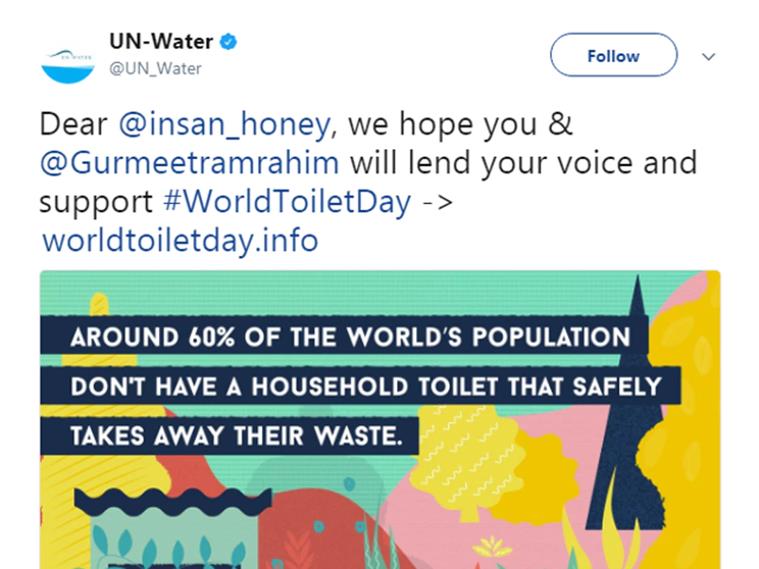Screen dimensions: 759x569
Task: Click the 'Don't have a household toilet' banner
Action: coord(361,386)
